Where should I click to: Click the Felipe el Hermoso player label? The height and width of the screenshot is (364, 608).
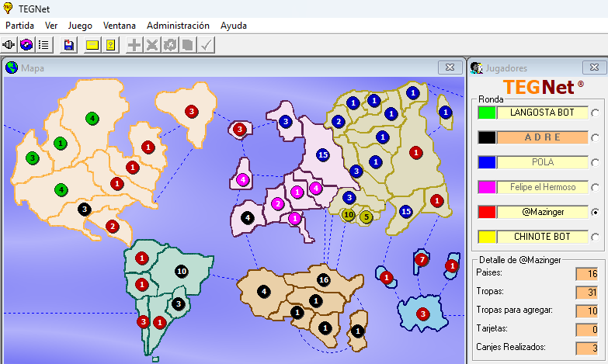point(542,187)
